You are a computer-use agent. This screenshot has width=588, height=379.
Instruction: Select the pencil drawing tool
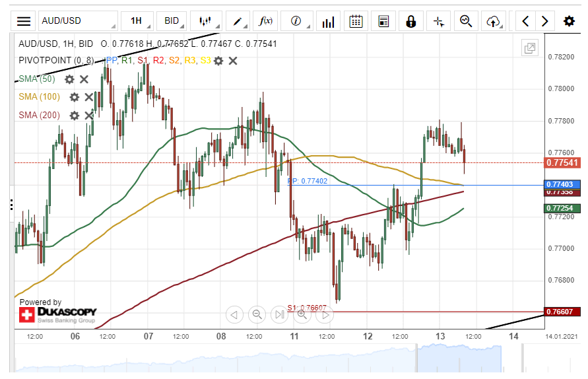click(237, 21)
